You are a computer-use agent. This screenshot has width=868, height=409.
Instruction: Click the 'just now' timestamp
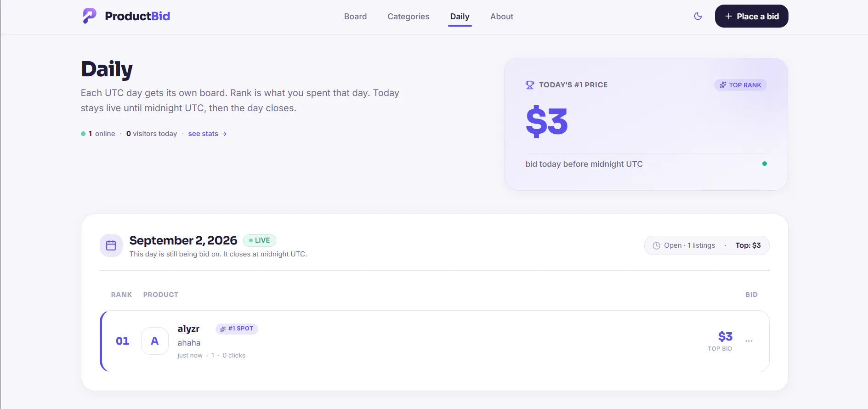point(190,355)
